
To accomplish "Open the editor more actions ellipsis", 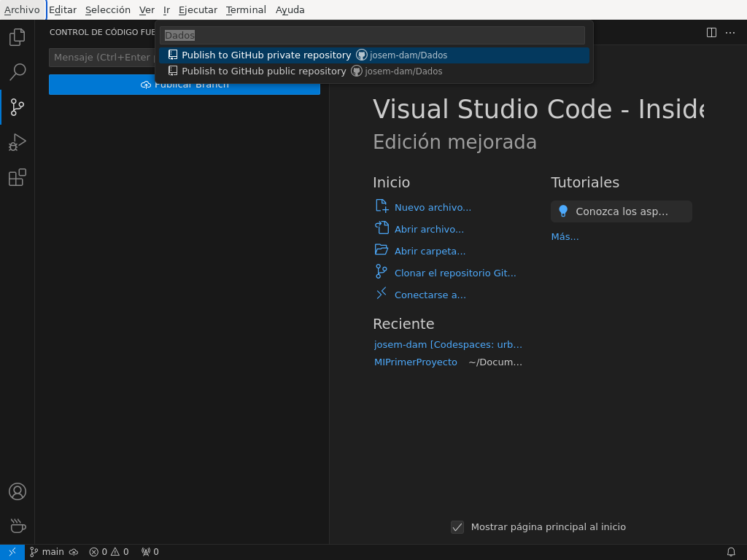I will tap(729, 32).
